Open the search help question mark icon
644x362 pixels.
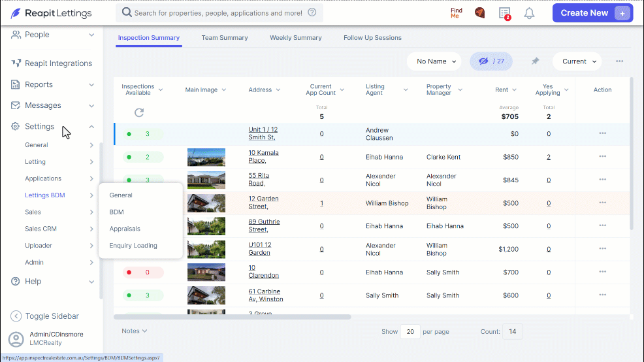coord(312,12)
